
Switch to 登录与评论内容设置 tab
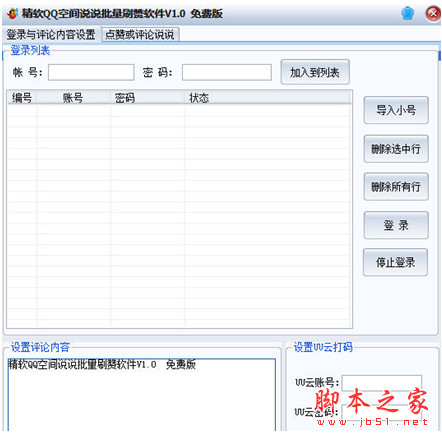click(51, 35)
